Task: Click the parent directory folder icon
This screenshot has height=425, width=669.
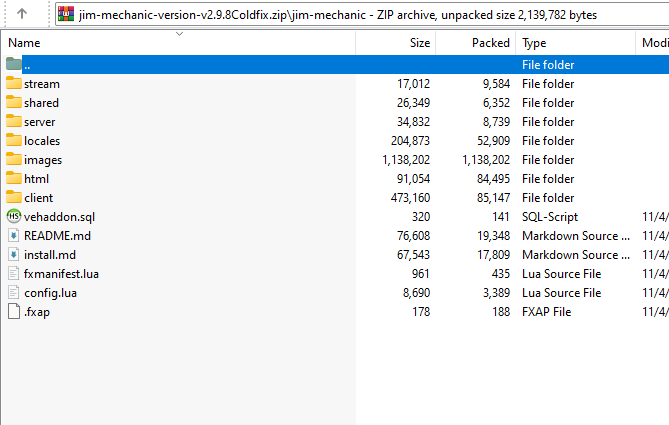Action: tap(14, 64)
